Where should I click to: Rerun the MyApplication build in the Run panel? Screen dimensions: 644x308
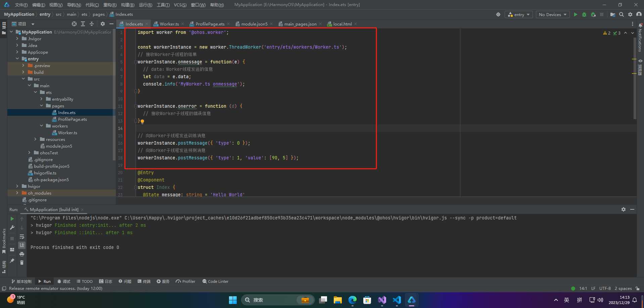coord(12,219)
